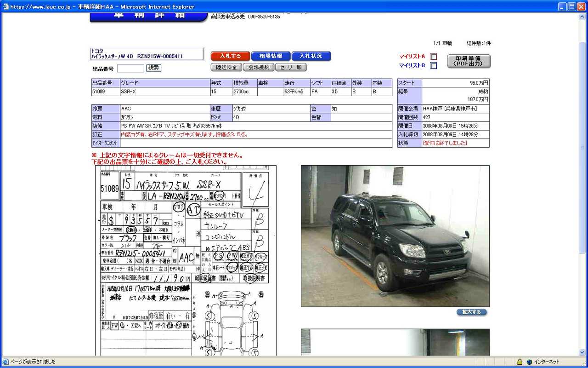The height and width of the screenshot is (368, 588).
Task: Open 相場情報 market info
Action: [x=271, y=56]
